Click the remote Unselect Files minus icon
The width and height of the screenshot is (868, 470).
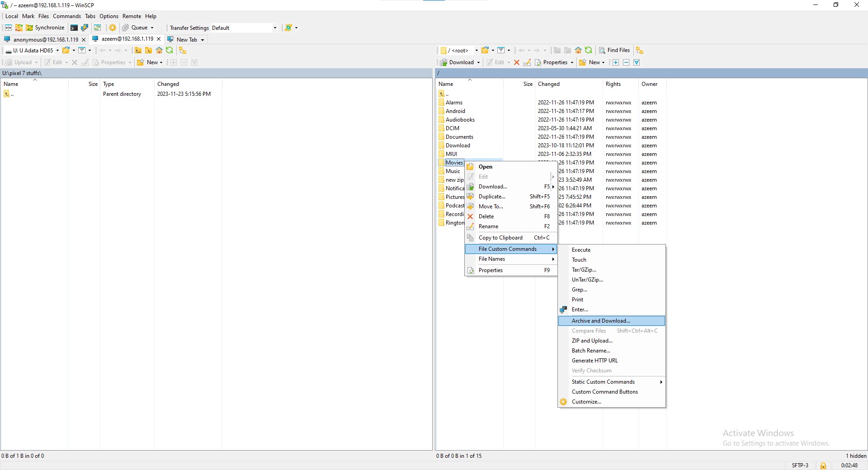pyautogui.click(x=626, y=62)
